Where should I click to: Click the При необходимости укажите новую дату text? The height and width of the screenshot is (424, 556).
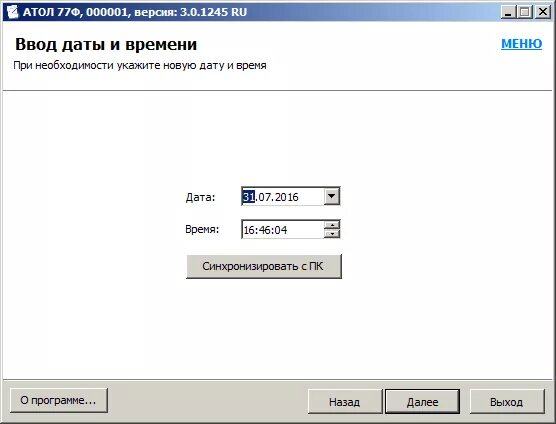point(140,66)
